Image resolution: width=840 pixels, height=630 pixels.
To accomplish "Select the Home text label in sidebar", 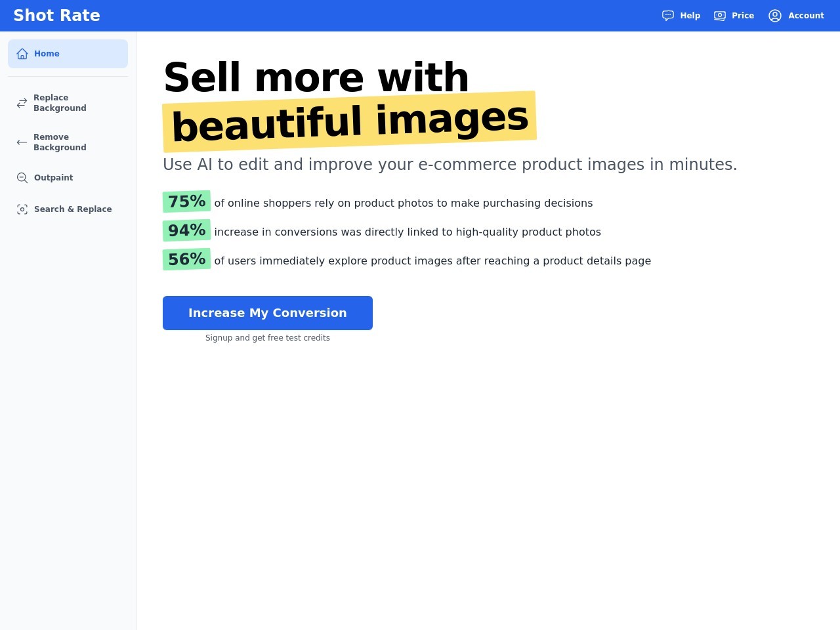I will tap(47, 54).
